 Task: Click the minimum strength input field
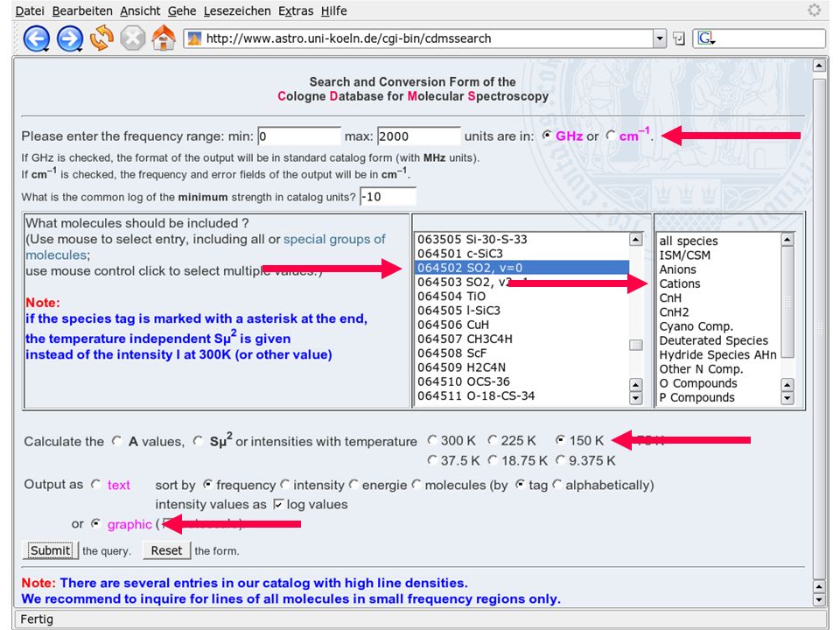coord(388,197)
